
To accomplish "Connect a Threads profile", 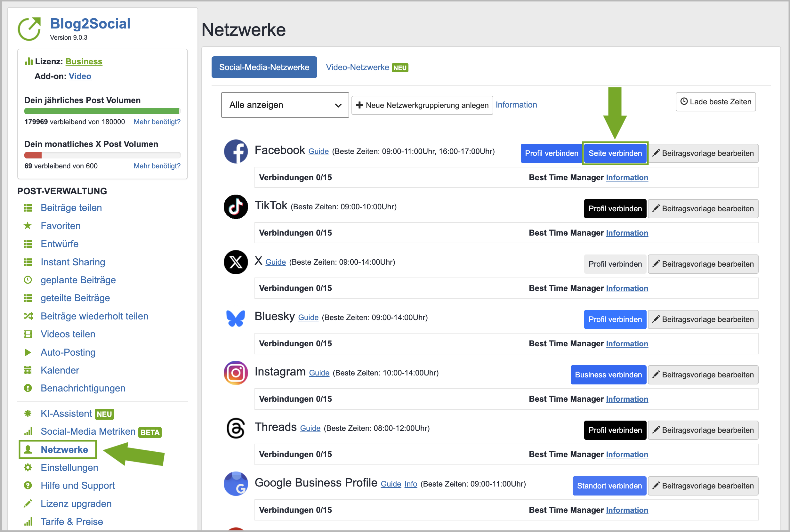I will (615, 430).
